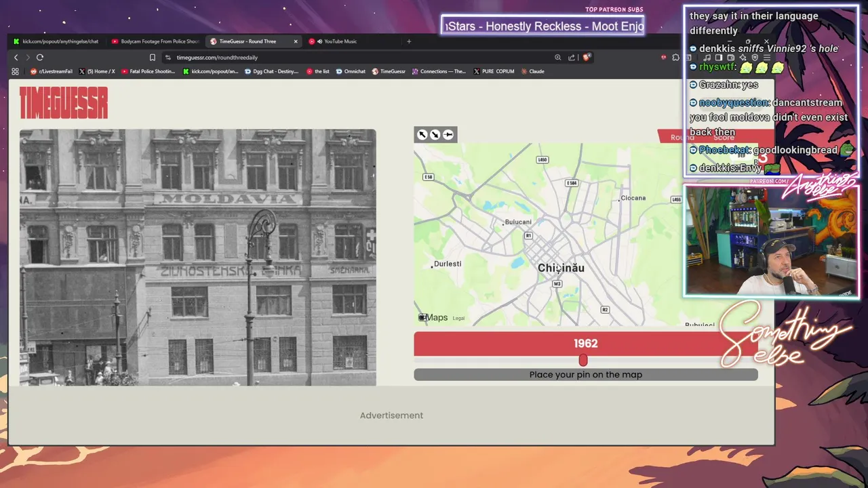Click the share icon in address bar
This screenshot has height=488, width=868.
(572, 58)
